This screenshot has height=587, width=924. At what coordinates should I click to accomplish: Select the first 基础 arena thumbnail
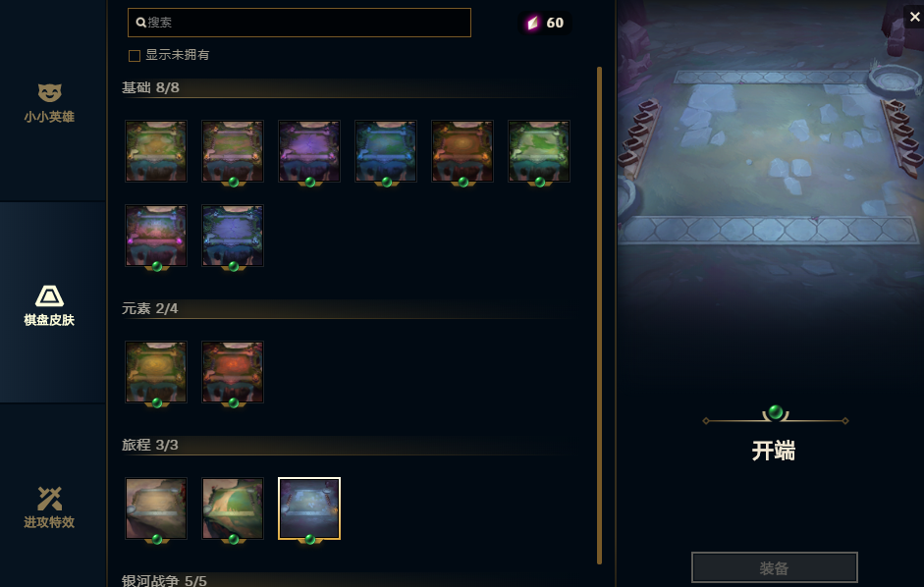tap(156, 151)
